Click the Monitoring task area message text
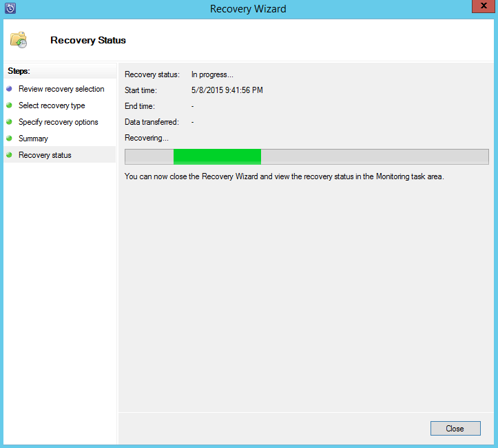Screen dimensions: 498x448 tap(284, 176)
